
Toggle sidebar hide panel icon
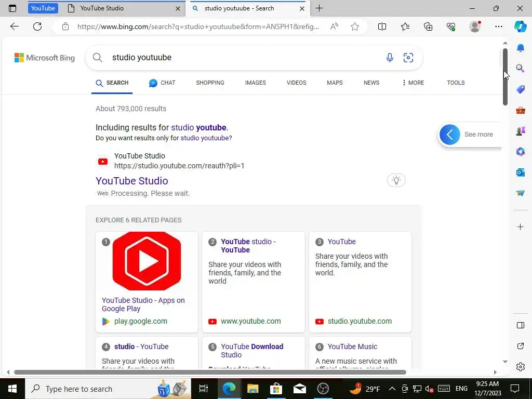pyautogui.click(x=521, y=325)
